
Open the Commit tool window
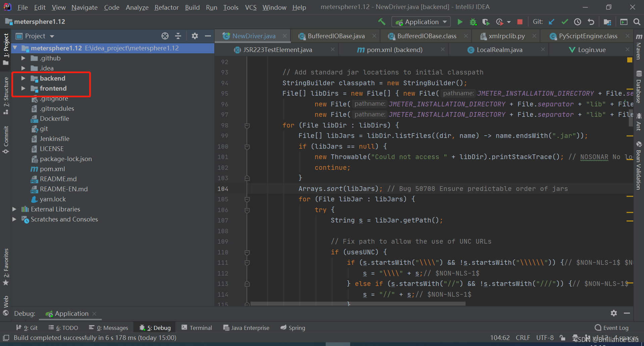tap(6, 140)
